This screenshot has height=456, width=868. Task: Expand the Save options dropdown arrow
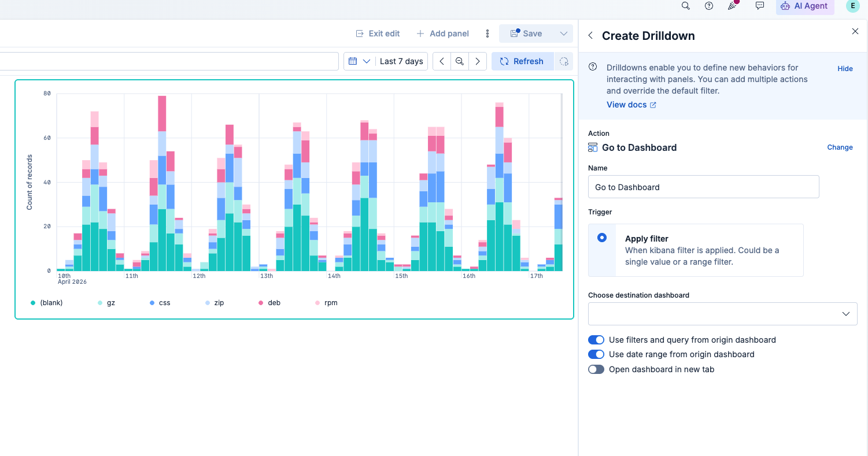click(563, 34)
